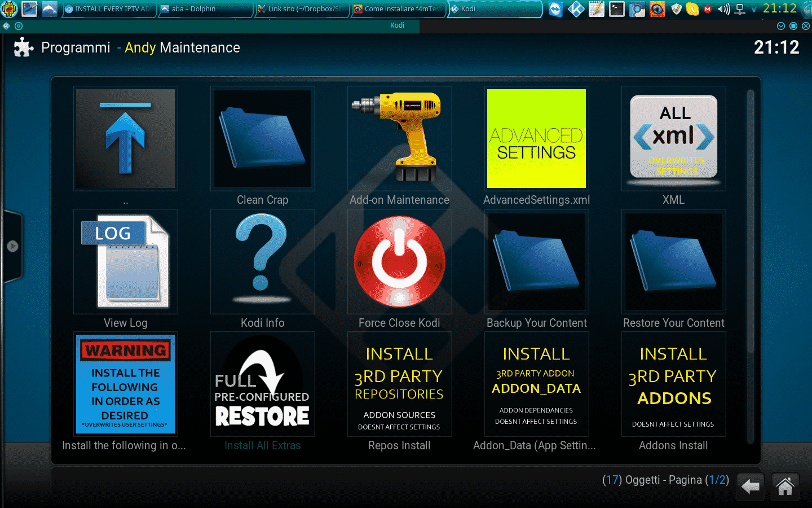
Task: Open Add-on Maintenance drill icon
Action: (400, 138)
